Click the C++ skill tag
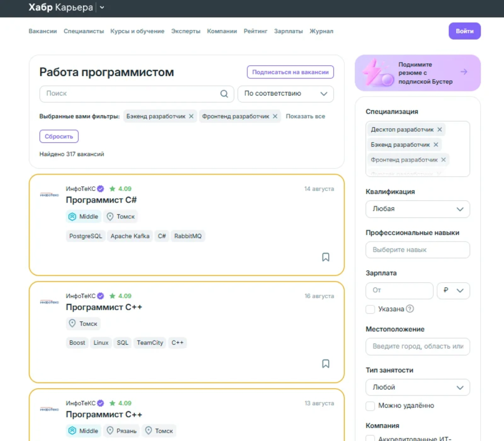The width and height of the screenshot is (504, 441). coord(178,343)
